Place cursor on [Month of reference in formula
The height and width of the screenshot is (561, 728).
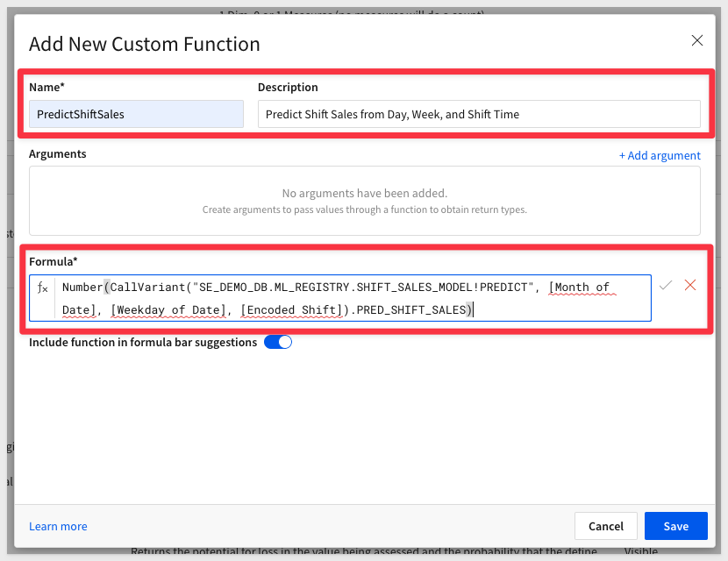point(579,287)
